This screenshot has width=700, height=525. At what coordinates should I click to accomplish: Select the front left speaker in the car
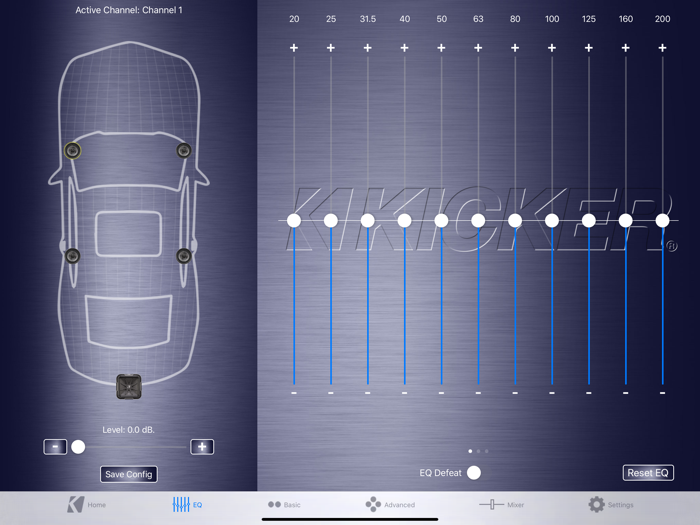pos(72,150)
